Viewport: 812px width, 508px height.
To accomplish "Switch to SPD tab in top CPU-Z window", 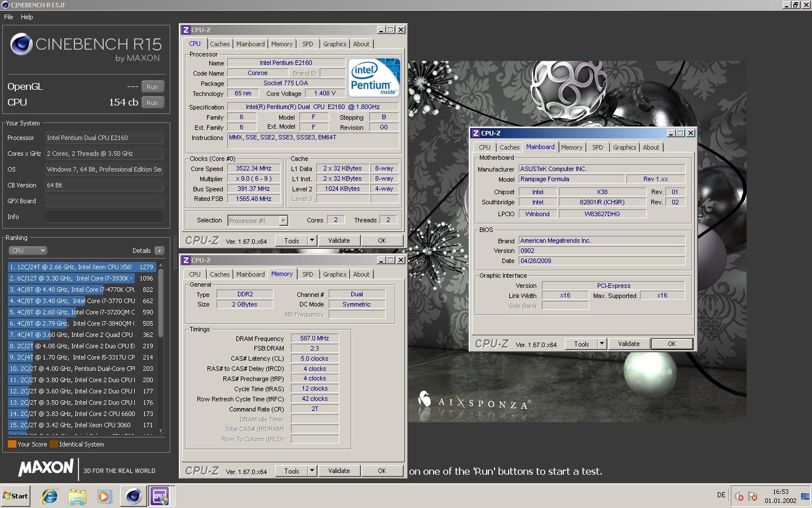I will click(307, 44).
